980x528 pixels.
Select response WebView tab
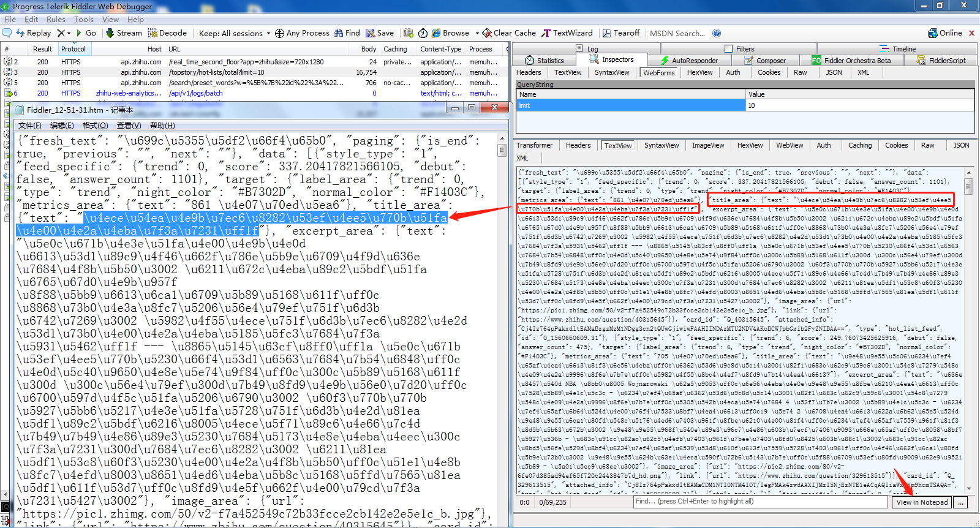790,145
